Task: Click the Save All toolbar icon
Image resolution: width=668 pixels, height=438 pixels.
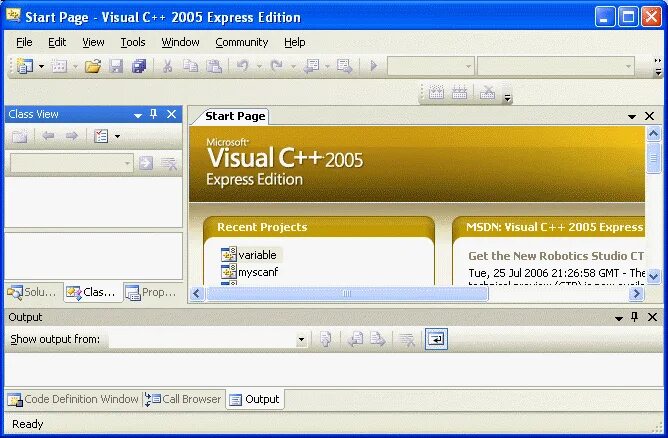Action: 139,66
